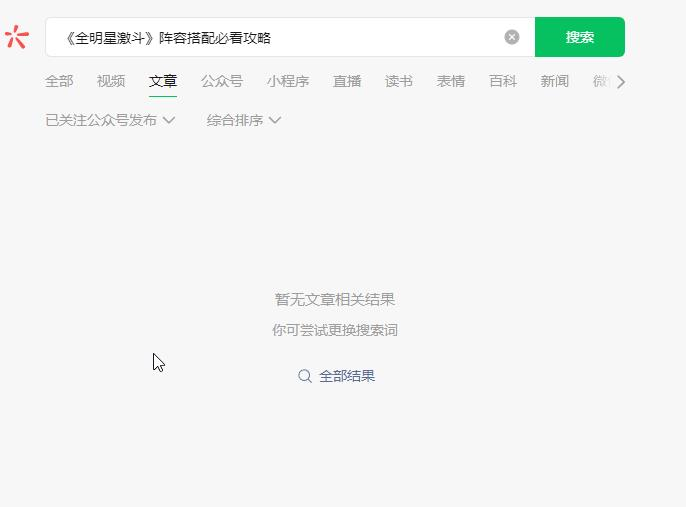Viewport: 686px width, 507px height.
Task: Click the 你可尝试更换搜索词 hint text
Action: (x=335, y=330)
